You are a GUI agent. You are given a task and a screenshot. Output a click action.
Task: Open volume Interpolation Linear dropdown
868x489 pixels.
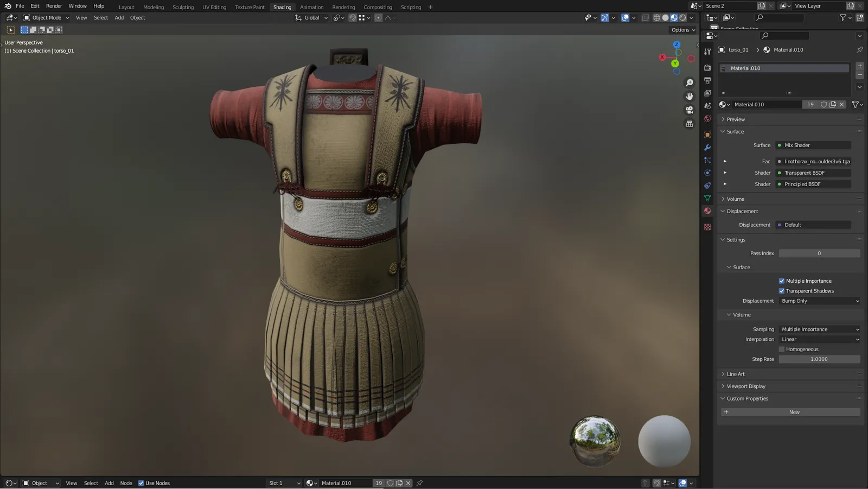(x=820, y=340)
